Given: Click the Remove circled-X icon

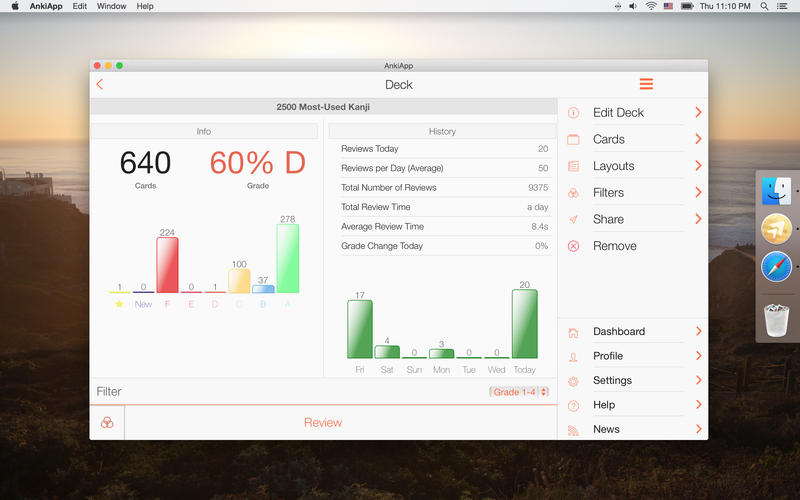Looking at the screenshot, I should [573, 246].
